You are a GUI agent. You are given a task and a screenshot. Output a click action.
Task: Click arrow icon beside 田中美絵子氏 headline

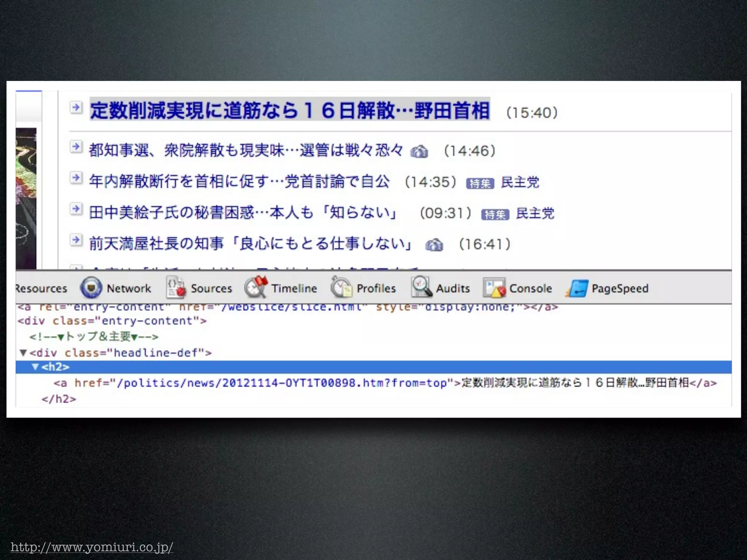(x=76, y=209)
